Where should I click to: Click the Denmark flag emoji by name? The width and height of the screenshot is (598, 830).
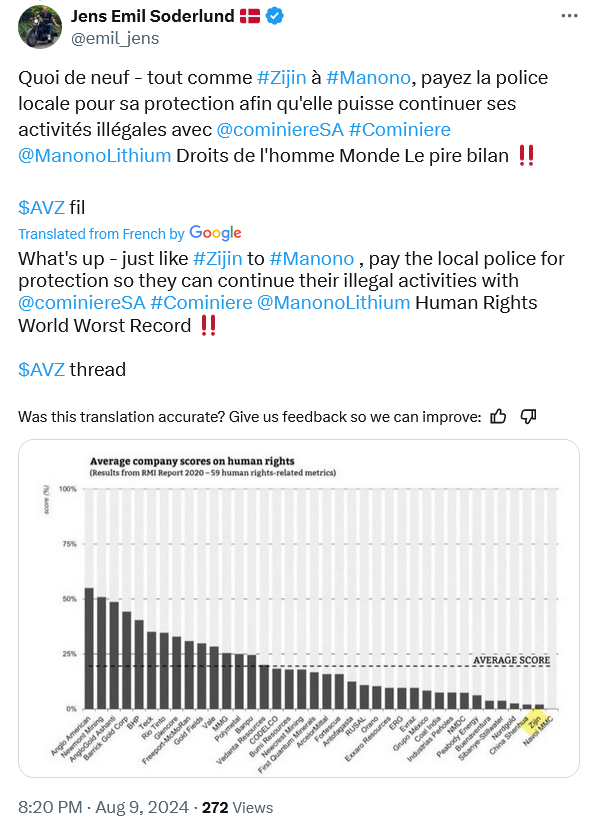coord(250,16)
